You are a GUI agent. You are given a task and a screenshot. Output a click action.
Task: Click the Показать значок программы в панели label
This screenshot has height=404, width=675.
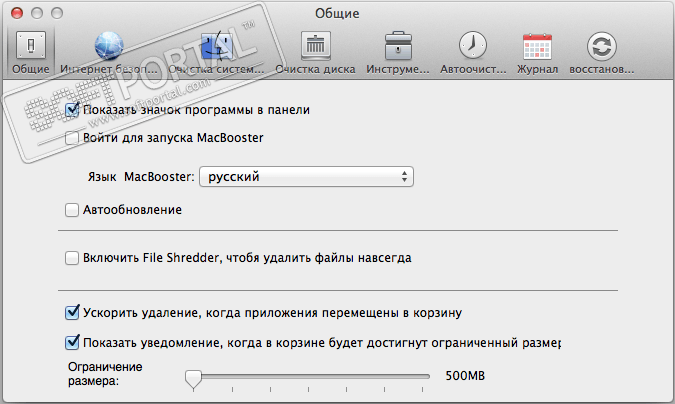[197, 110]
